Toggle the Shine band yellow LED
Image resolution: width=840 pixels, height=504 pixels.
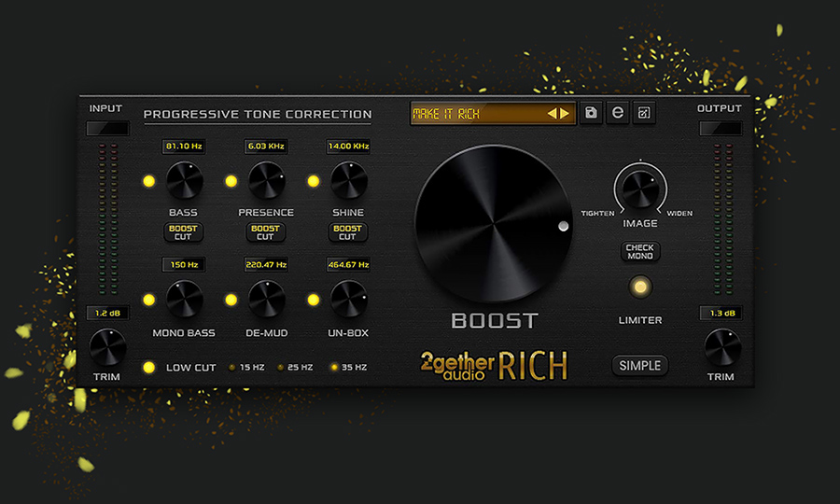click(x=314, y=181)
